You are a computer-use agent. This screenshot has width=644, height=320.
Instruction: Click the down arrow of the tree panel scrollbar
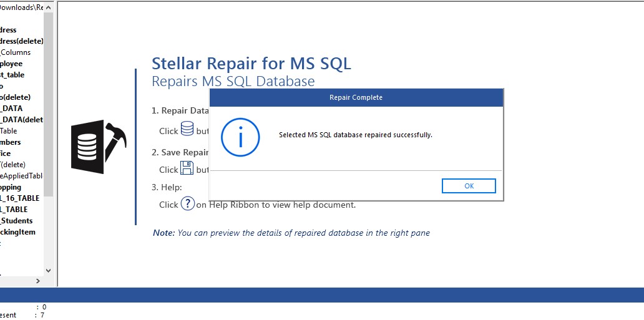49,270
